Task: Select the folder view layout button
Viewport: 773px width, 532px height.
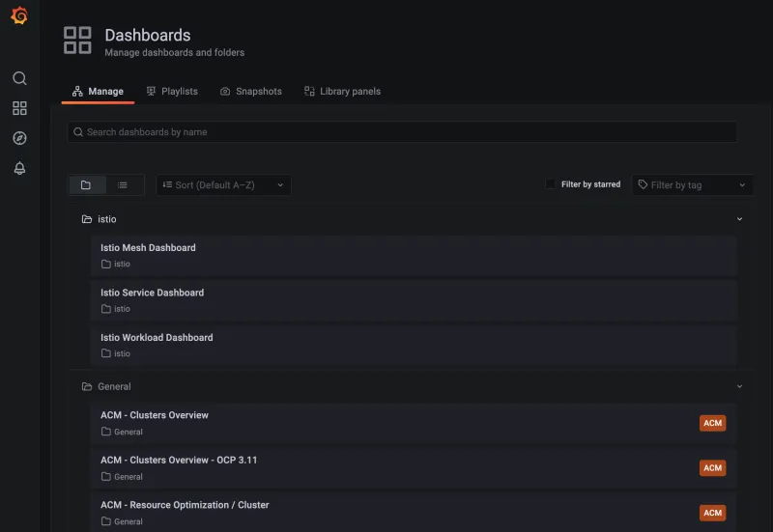Action: point(86,185)
